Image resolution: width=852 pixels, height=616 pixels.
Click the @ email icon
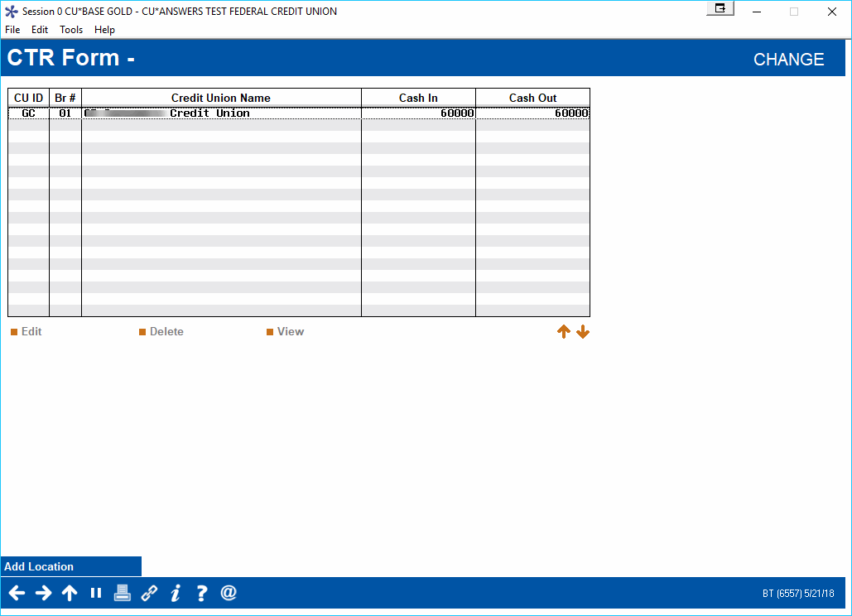point(228,593)
